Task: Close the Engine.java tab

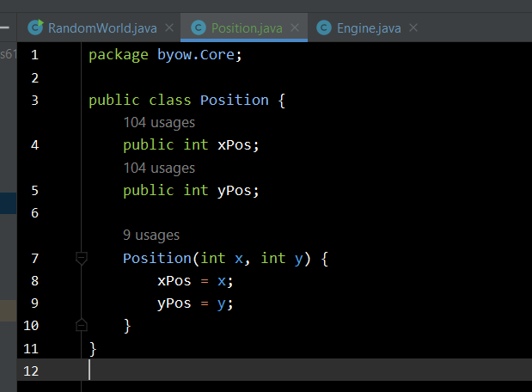Action: [413, 28]
